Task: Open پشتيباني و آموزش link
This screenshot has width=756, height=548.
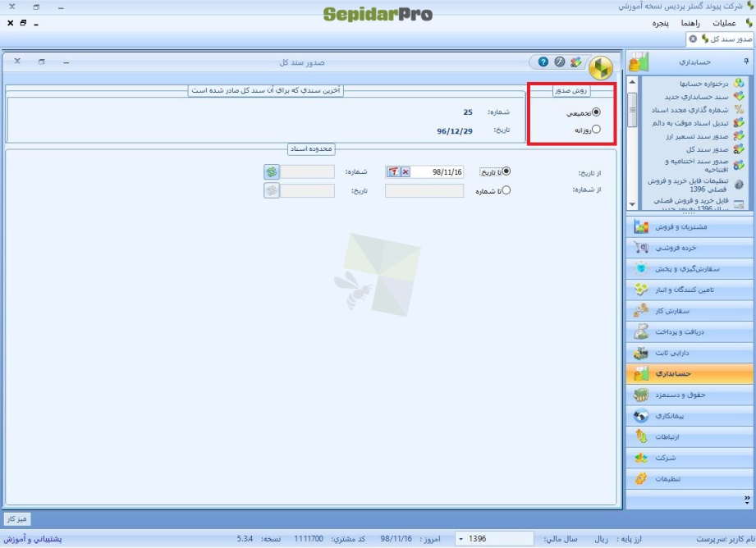Action: pos(33,539)
